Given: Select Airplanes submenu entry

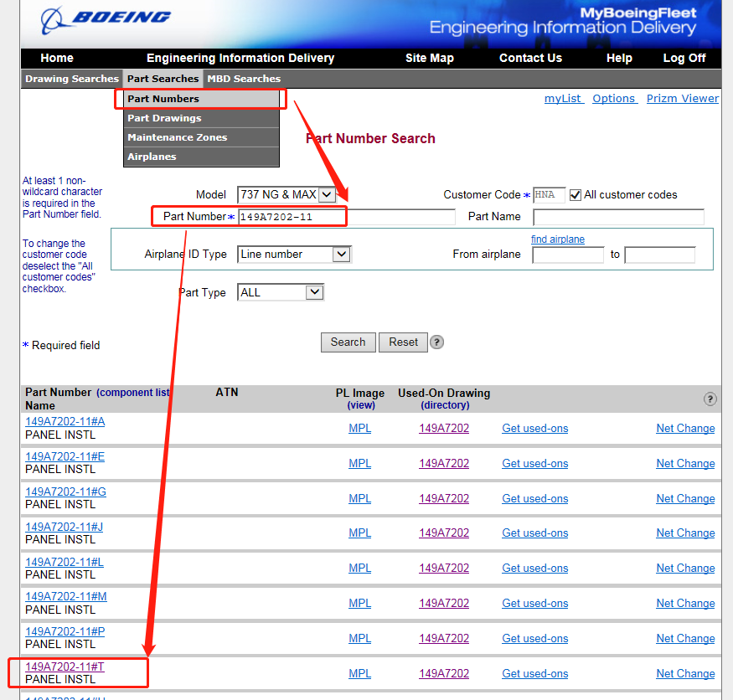Looking at the screenshot, I should pyautogui.click(x=202, y=157).
